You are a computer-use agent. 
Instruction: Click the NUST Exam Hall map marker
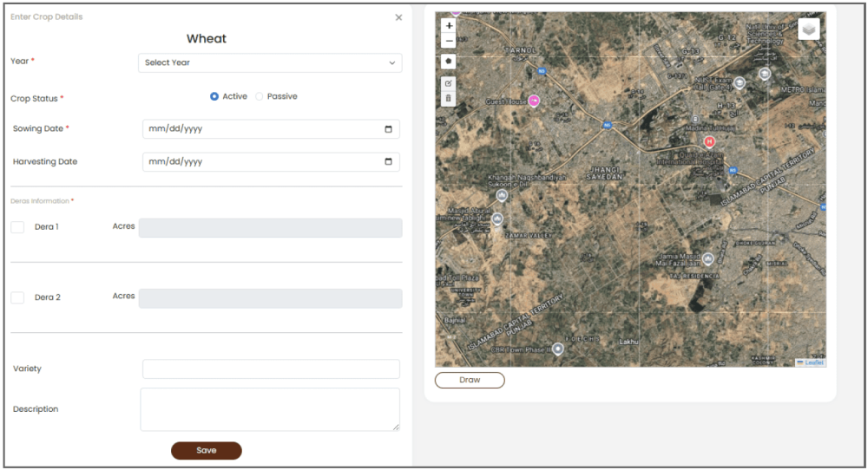739,83
